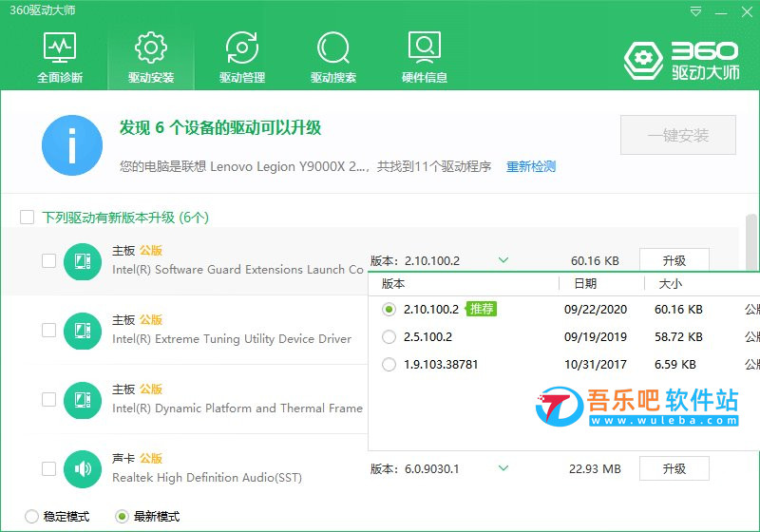Click the date 09/19/2019
Screen dimensions: 760x532
pos(596,336)
